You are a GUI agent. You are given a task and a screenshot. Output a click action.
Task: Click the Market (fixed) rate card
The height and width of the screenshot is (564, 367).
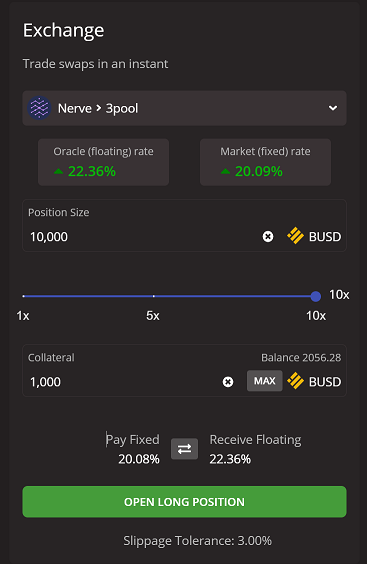[x=265, y=162]
